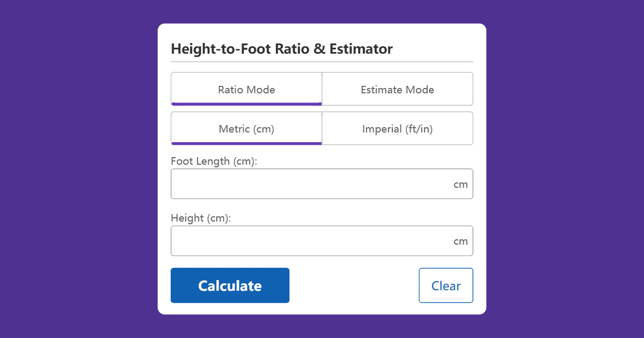
Task: Click the cm suffix in Height field
Action: pos(460,240)
